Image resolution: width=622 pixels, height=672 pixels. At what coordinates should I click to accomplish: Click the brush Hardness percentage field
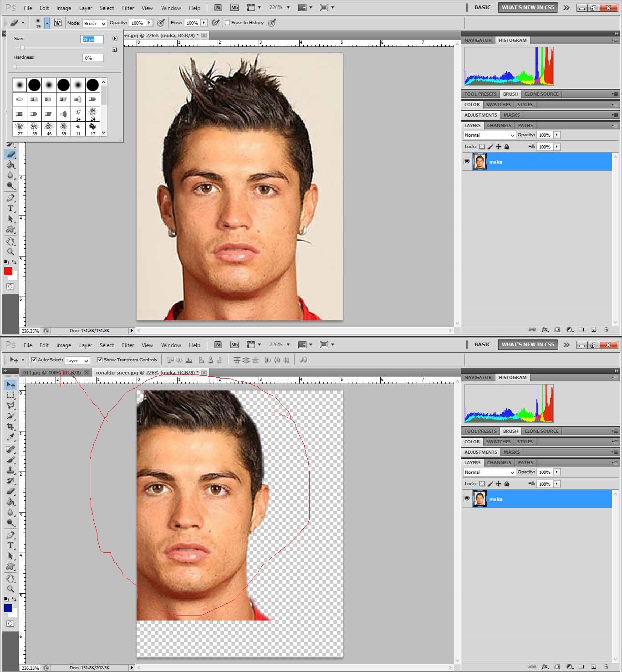(x=93, y=58)
